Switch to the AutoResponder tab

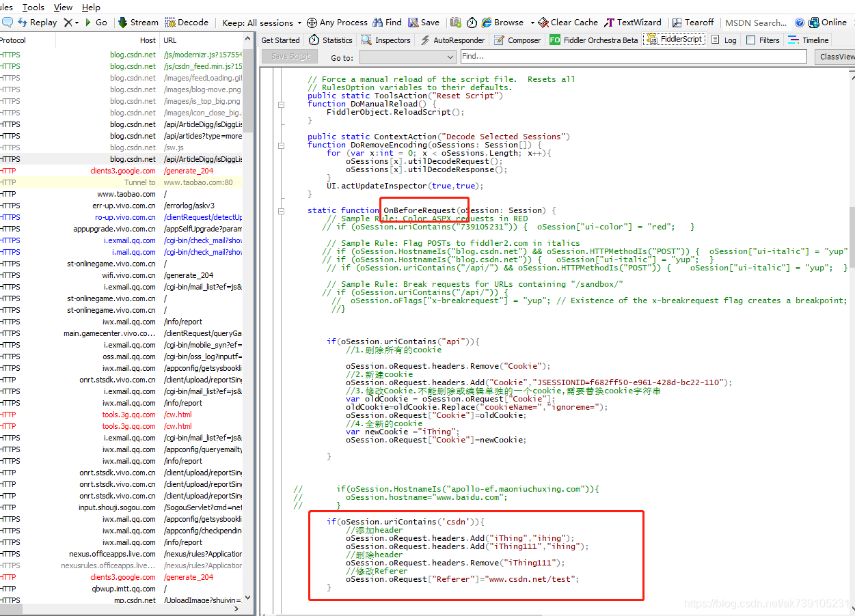pyautogui.click(x=452, y=40)
